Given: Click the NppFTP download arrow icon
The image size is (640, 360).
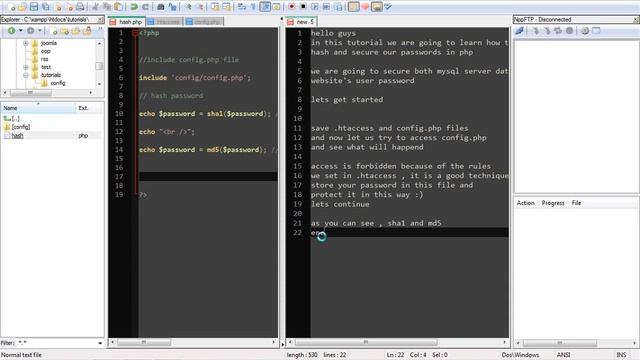Looking at the screenshot, I should coord(536,31).
